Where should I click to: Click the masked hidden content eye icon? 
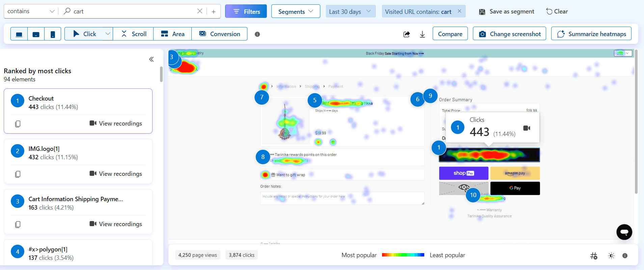pos(464,188)
